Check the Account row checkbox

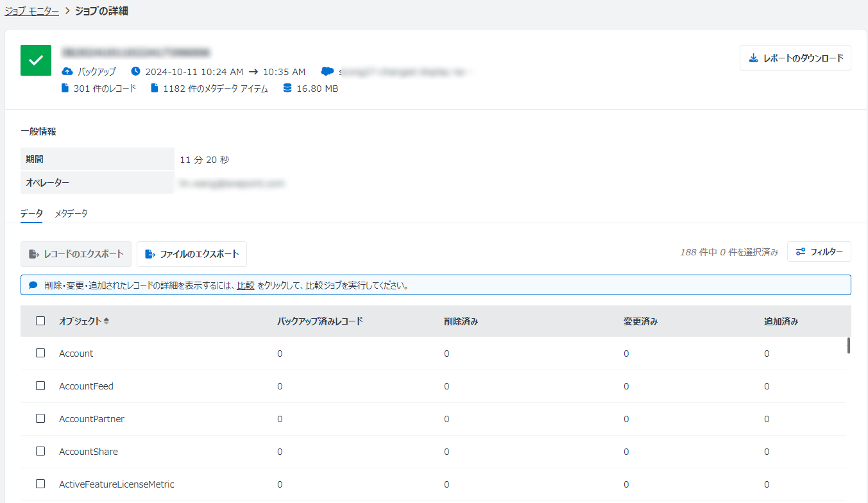click(x=40, y=354)
